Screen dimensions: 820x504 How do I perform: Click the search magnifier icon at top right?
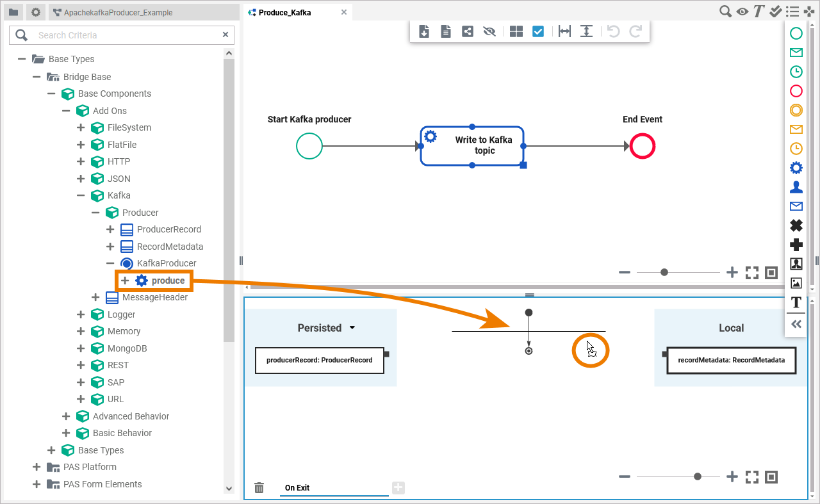click(725, 12)
